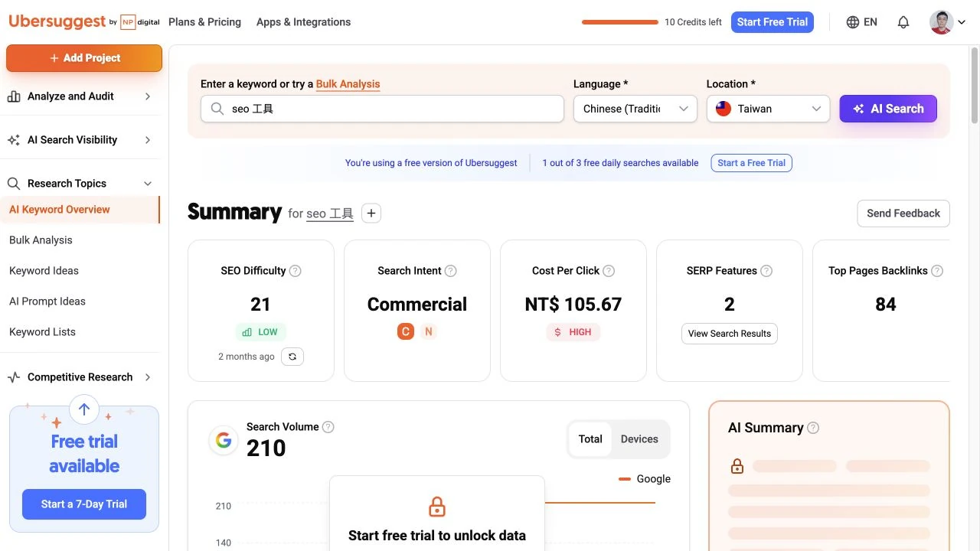Click the lock icon in unlock data popup
Viewport: 980px width, 551px height.
[x=437, y=507]
